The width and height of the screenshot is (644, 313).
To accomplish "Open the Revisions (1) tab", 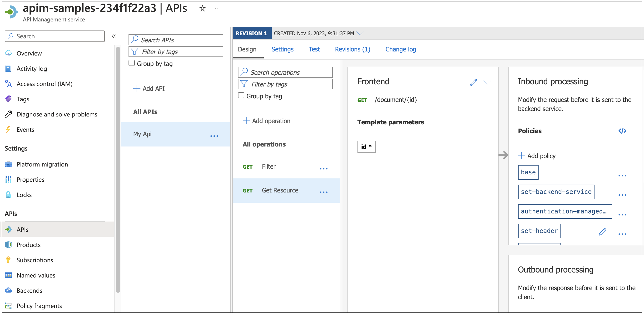I will coord(352,49).
